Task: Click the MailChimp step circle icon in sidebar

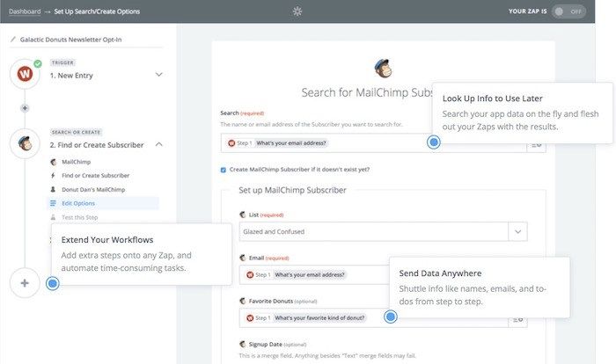Action: point(25,143)
